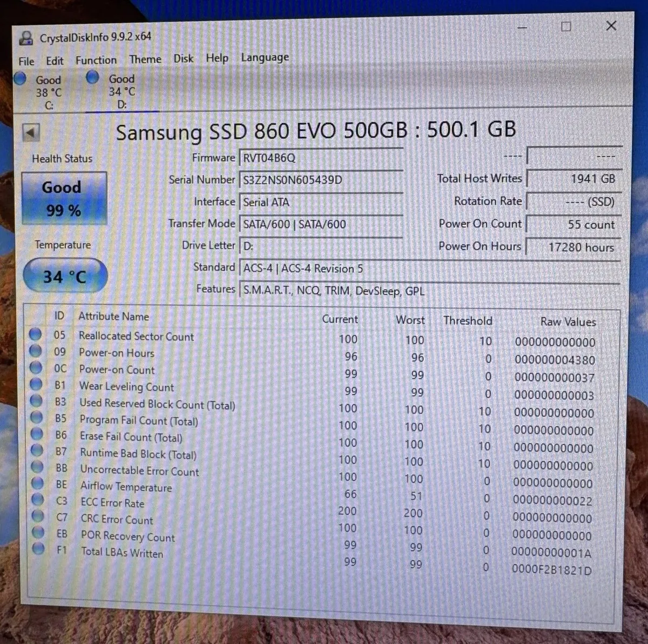
Task: Click the Good 99 % health status button
Action: (64, 198)
